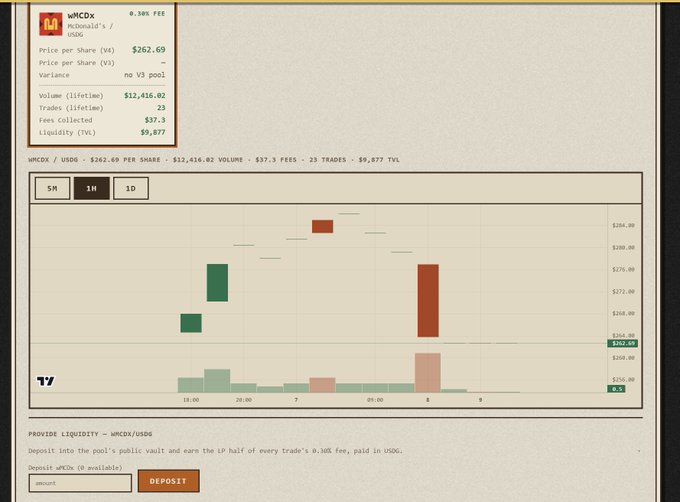Image resolution: width=680 pixels, height=502 pixels.
Task: Click the wMCDx ticker name in the card
Action: 81,16
